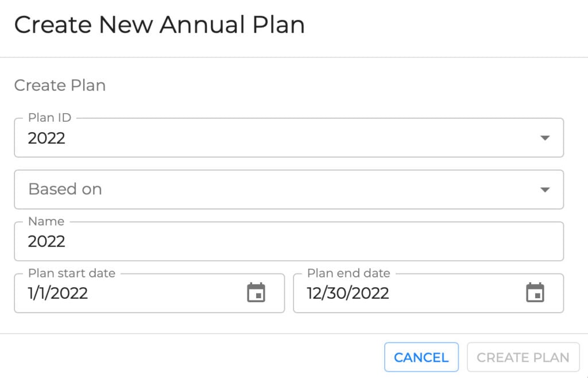
Task: Click the 1/1/2022 start date text
Action: [58, 294]
